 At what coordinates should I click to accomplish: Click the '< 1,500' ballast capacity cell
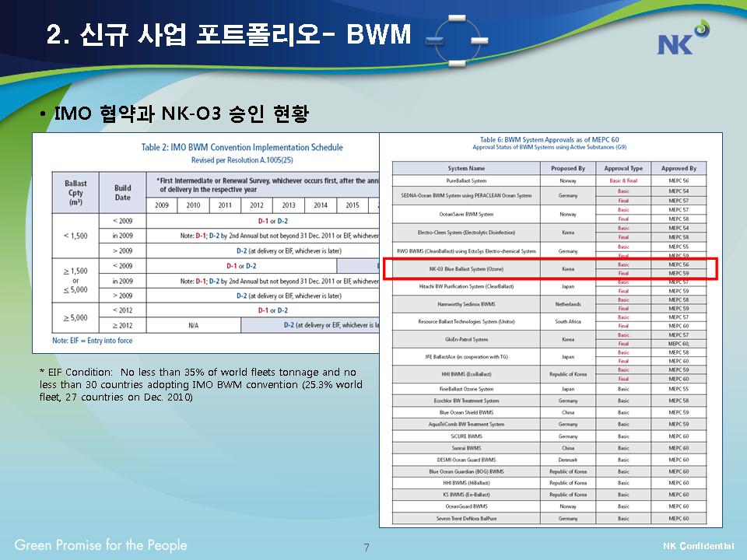click(75, 236)
